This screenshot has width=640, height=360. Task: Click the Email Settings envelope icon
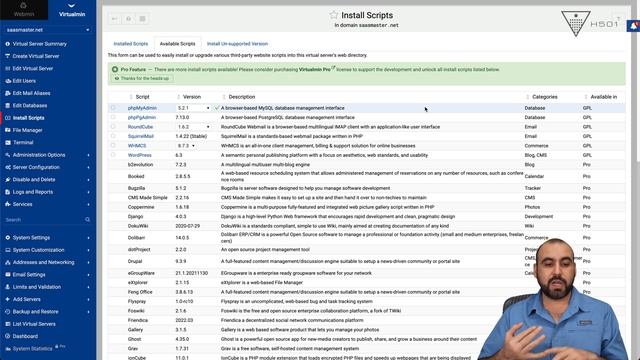[7, 275]
